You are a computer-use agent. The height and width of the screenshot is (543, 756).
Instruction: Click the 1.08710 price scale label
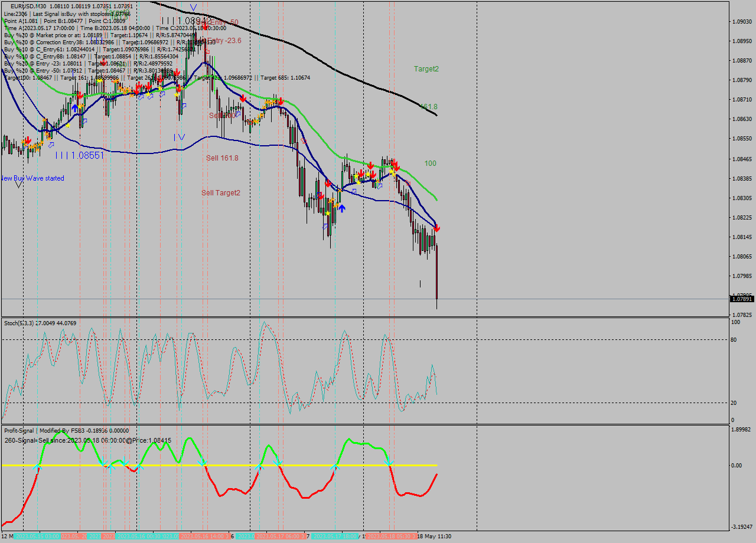pyautogui.click(x=742, y=100)
